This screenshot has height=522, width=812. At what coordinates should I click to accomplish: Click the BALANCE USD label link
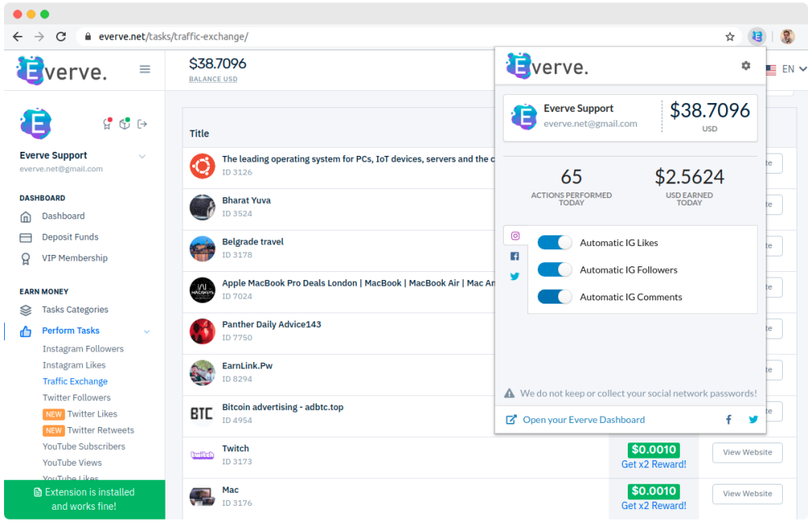[213, 80]
